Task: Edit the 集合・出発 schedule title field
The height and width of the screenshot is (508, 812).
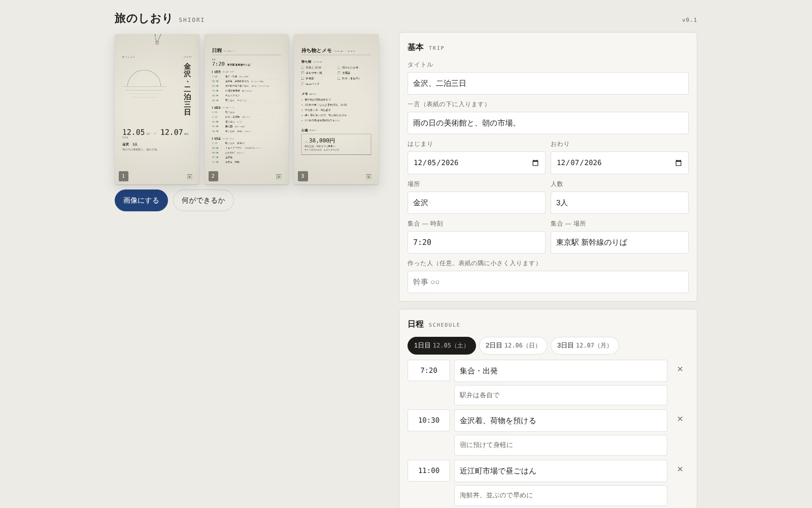Action: click(561, 371)
